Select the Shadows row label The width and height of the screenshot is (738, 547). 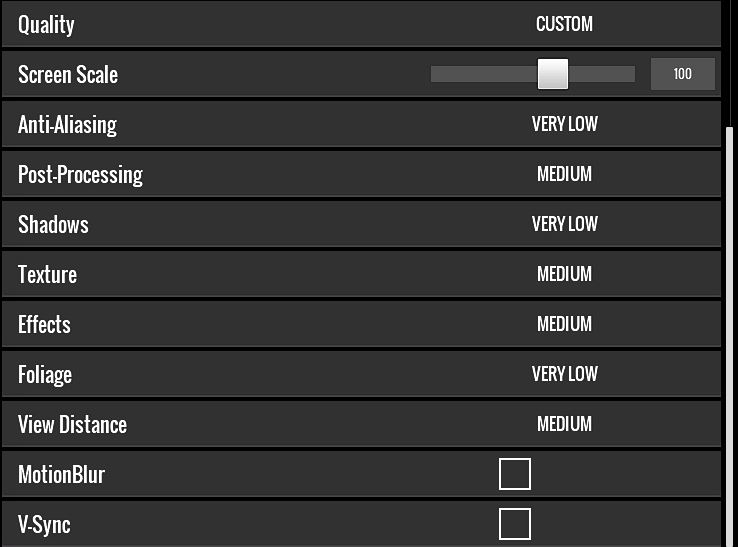(53, 224)
